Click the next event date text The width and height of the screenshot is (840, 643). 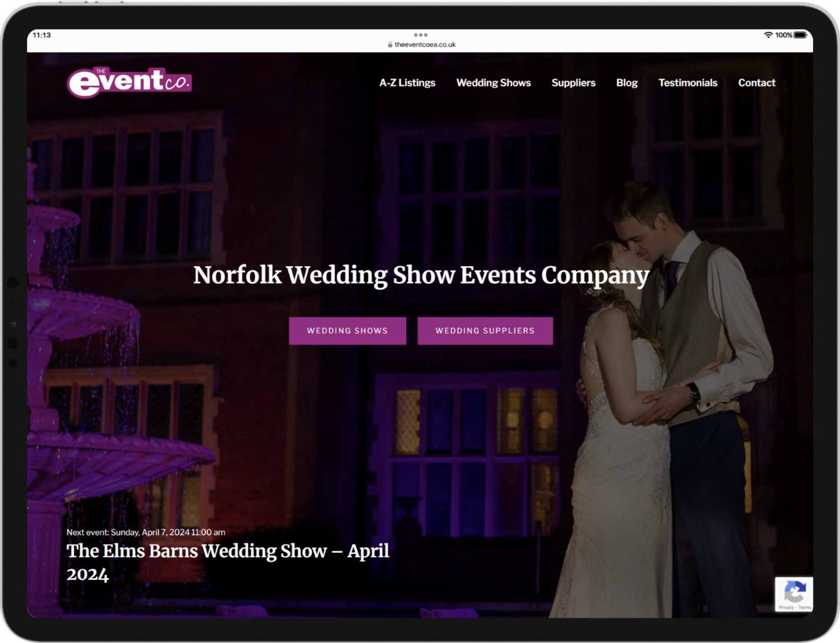click(146, 532)
